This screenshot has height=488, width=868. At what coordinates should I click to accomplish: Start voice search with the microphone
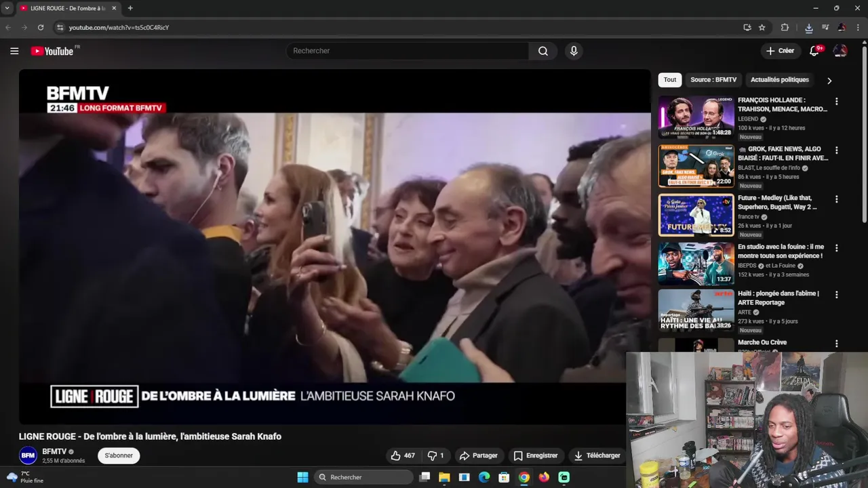tap(574, 51)
